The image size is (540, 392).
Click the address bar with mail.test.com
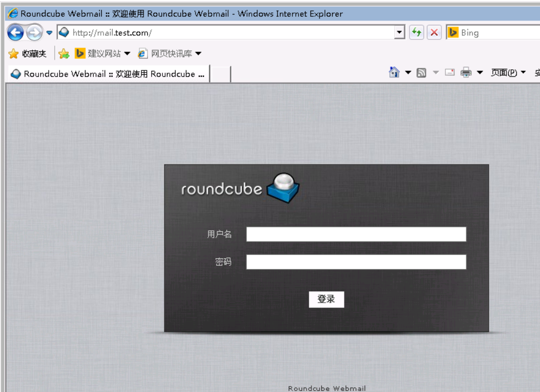point(226,32)
